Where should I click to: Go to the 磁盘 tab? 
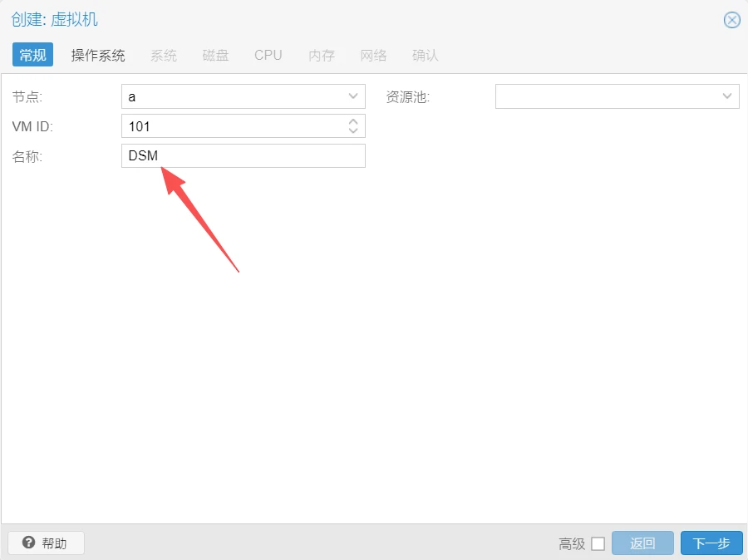[215, 55]
